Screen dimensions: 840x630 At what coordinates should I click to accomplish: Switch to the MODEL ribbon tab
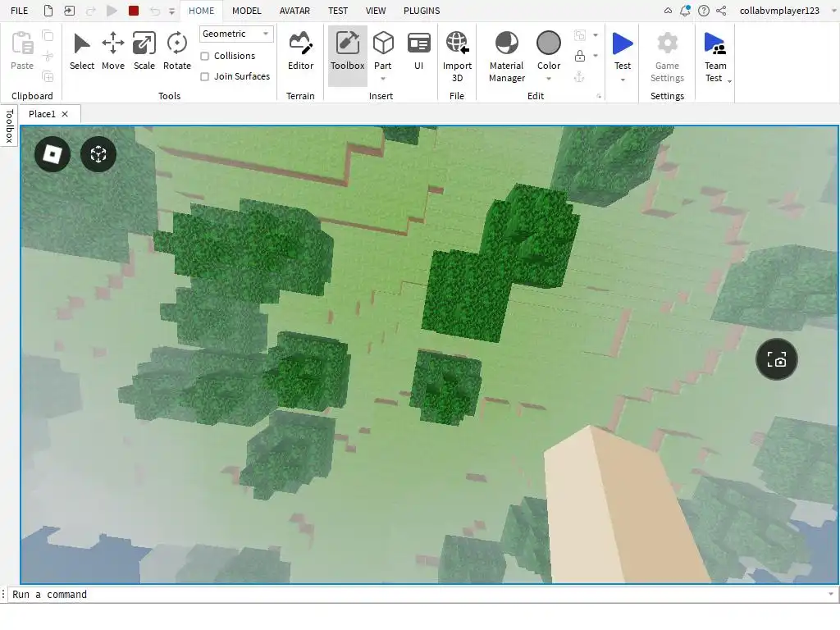[x=246, y=11]
